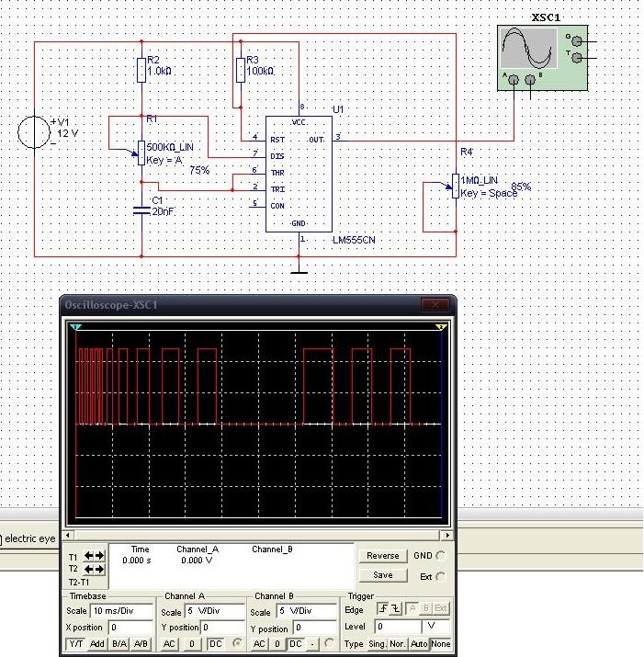
Task: Select the C1 20nF capacitor
Action: tap(141, 209)
